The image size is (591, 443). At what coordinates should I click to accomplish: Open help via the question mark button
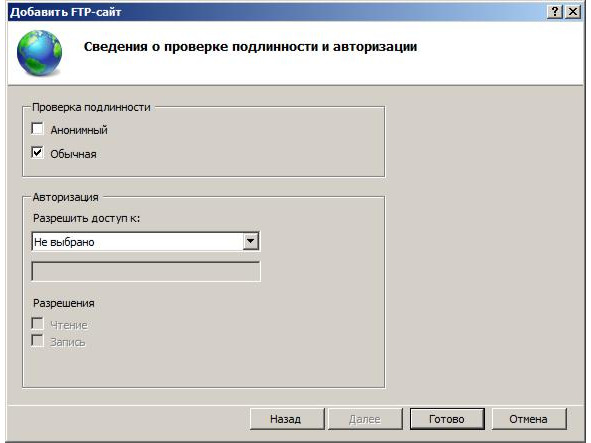click(555, 12)
